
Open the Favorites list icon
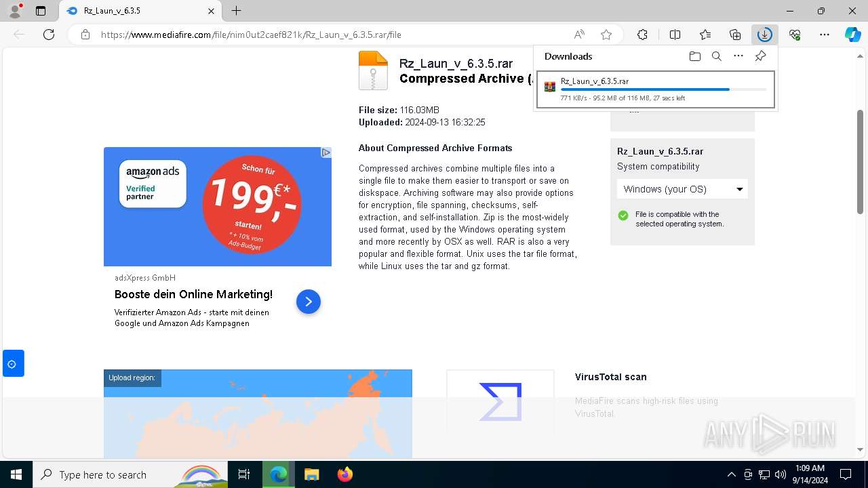(x=705, y=35)
